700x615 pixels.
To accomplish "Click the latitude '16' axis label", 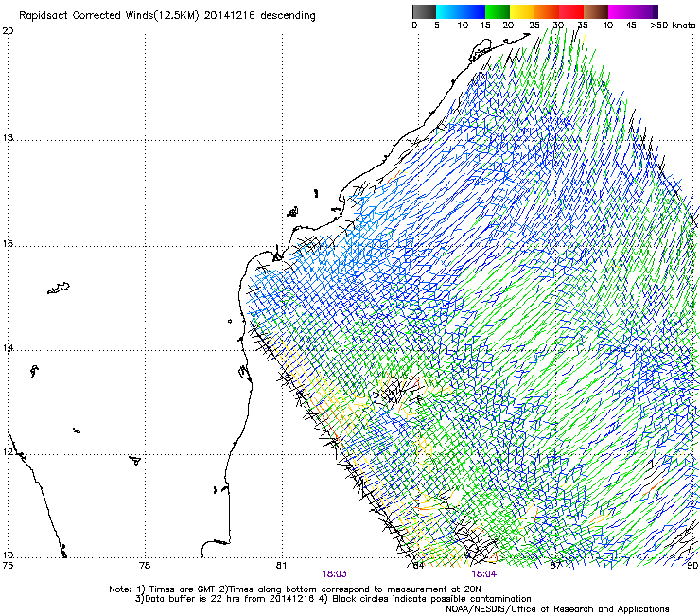I will pyautogui.click(x=8, y=244).
